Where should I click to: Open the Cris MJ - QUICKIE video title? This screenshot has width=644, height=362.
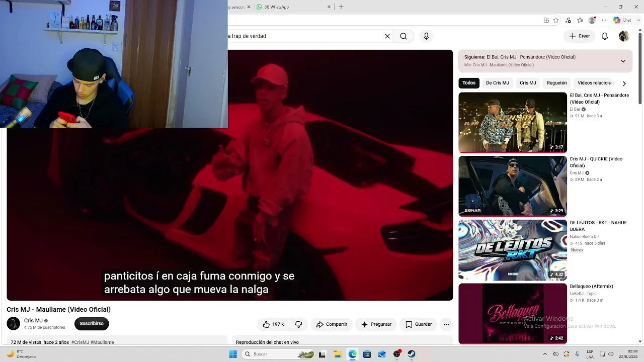(596, 162)
